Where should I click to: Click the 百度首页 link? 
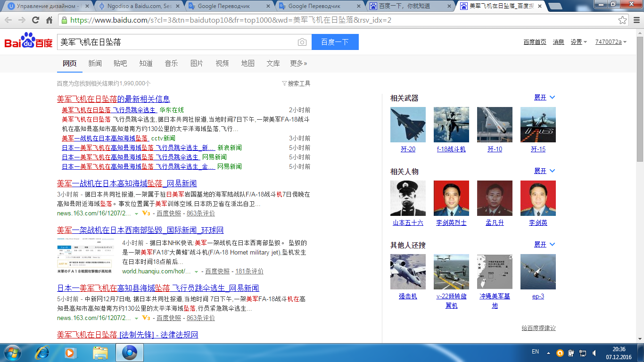tap(535, 42)
